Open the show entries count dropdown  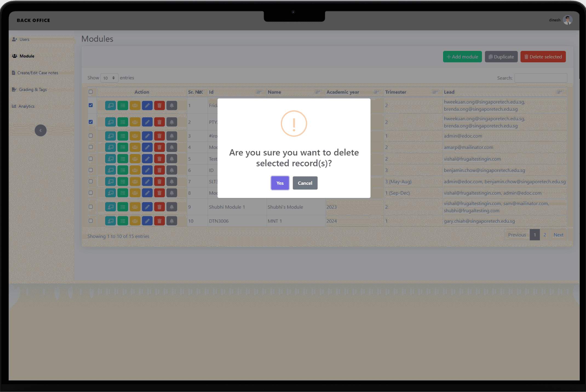point(109,78)
